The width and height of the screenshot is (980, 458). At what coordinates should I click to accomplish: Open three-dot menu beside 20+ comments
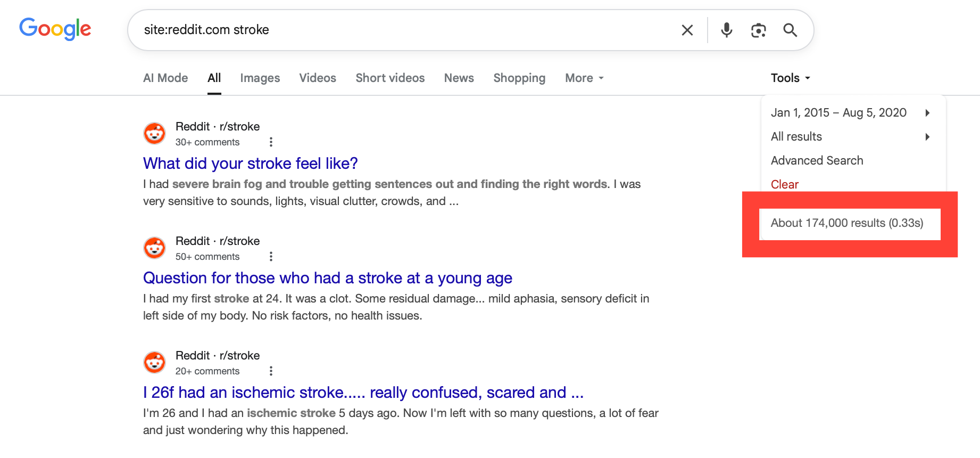(271, 371)
